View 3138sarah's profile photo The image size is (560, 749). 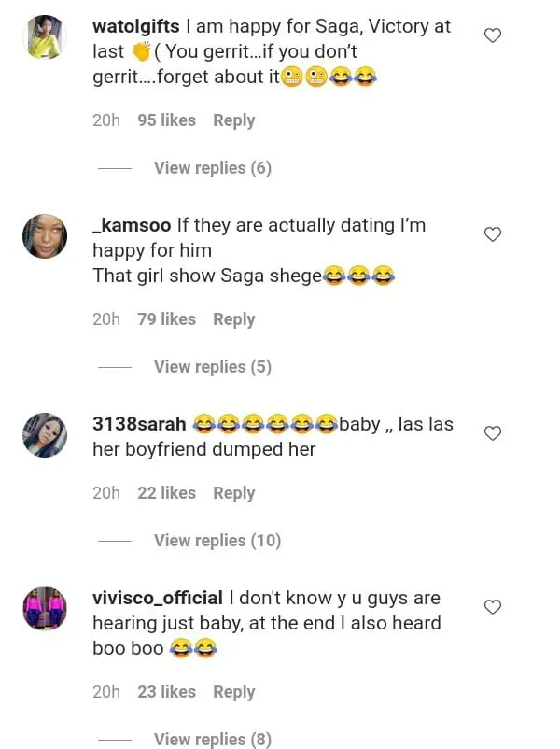(x=45, y=435)
